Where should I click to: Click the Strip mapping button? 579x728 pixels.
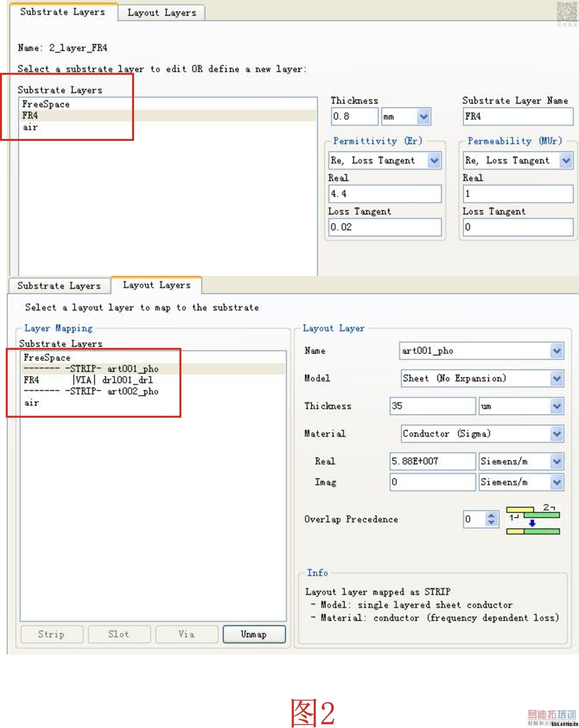(52, 635)
